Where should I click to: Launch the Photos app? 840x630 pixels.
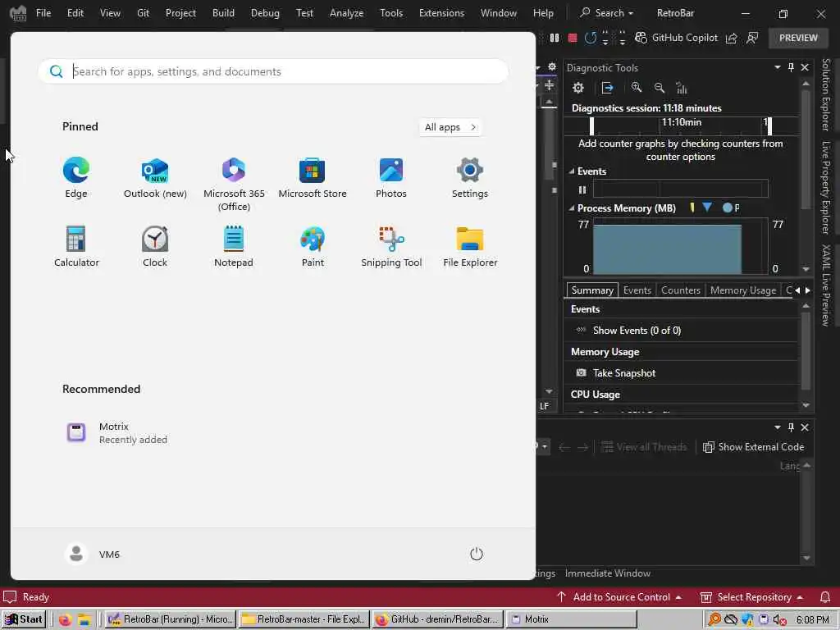(391, 178)
